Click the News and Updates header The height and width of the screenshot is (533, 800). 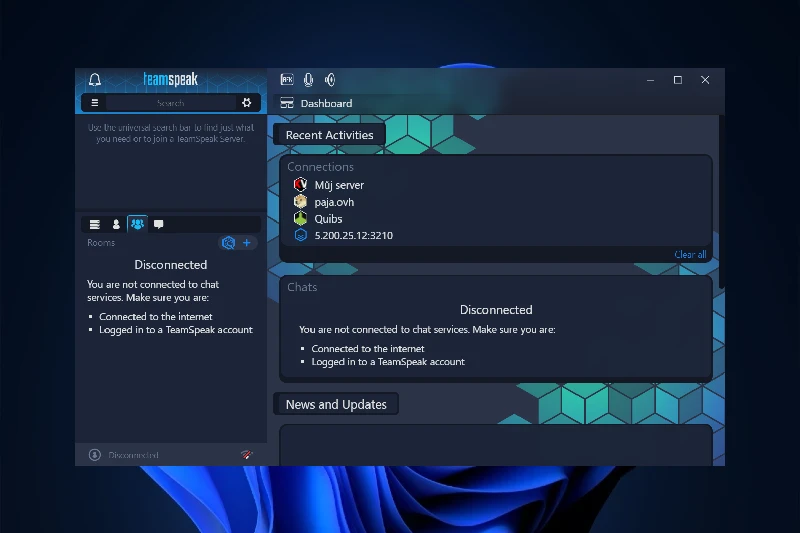[336, 404]
